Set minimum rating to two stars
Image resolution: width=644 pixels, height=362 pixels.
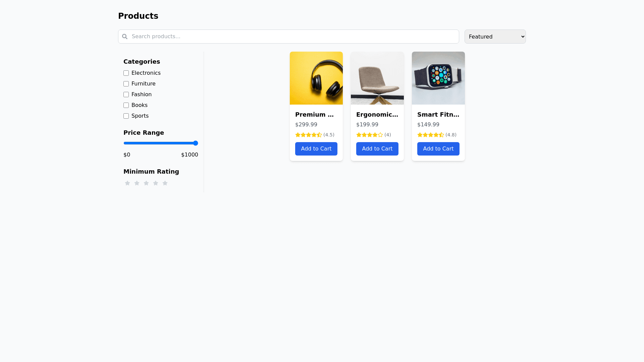pos(137,183)
